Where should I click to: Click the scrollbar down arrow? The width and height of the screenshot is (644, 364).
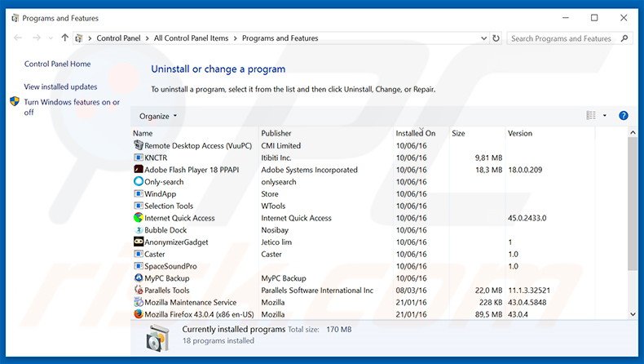pyautogui.click(x=633, y=314)
